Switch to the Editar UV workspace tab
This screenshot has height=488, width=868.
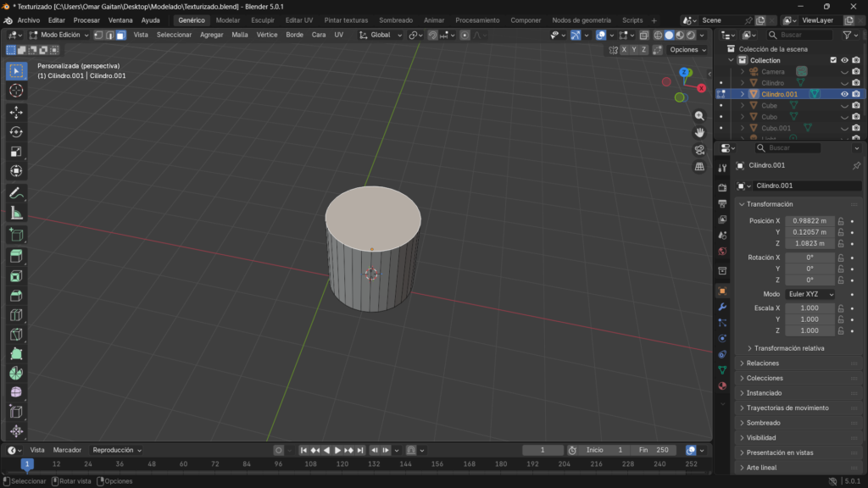click(298, 19)
